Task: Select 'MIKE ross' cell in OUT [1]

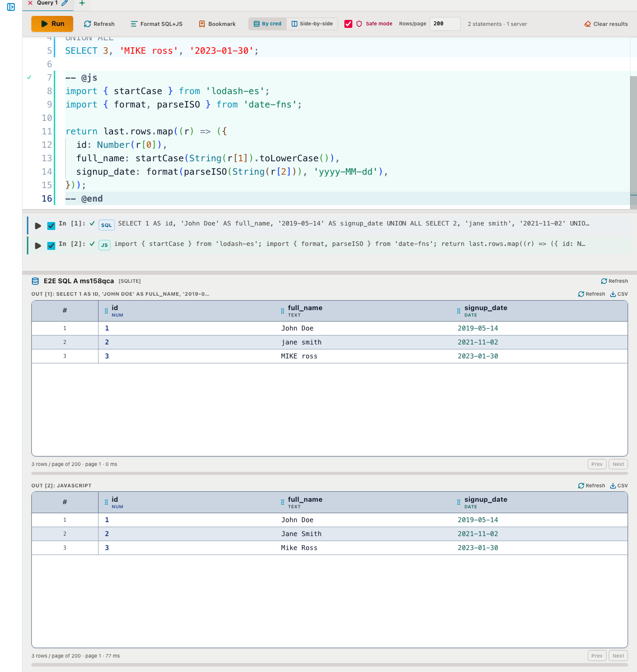Action: pos(299,356)
